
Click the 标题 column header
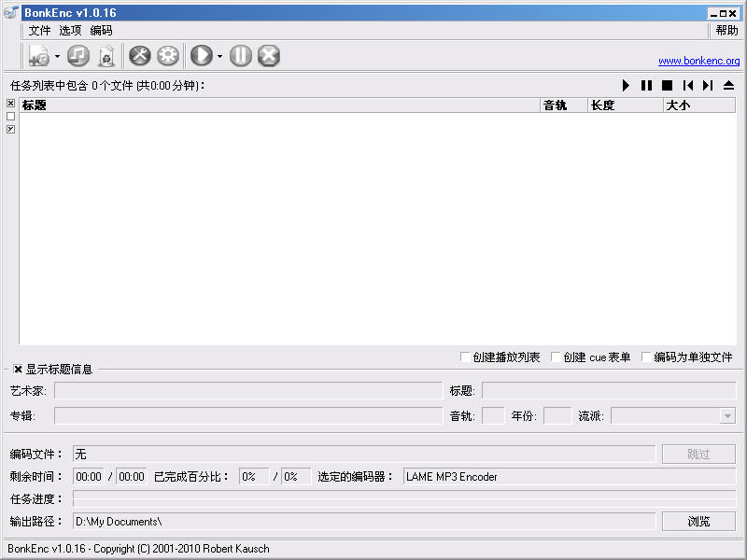coord(279,105)
